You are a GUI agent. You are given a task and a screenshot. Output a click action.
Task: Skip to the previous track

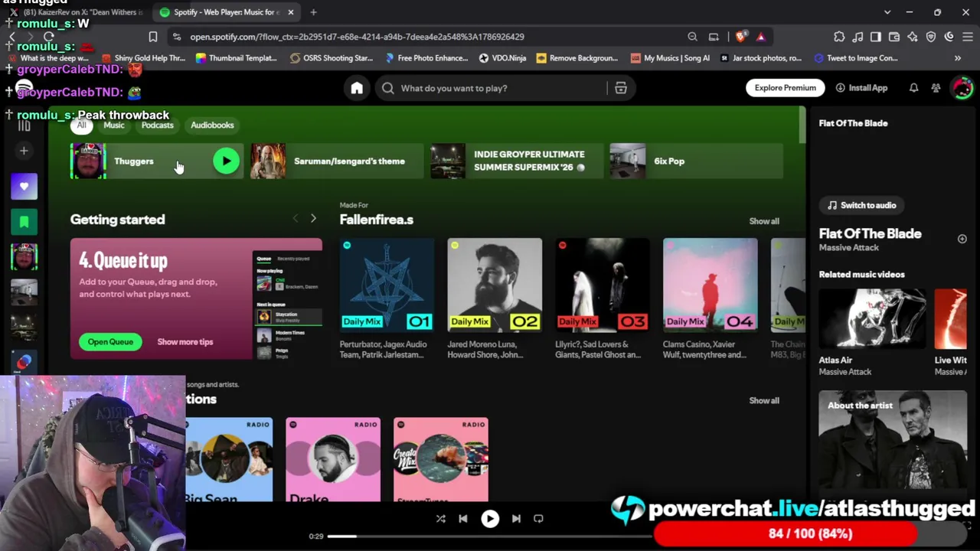pos(463,519)
